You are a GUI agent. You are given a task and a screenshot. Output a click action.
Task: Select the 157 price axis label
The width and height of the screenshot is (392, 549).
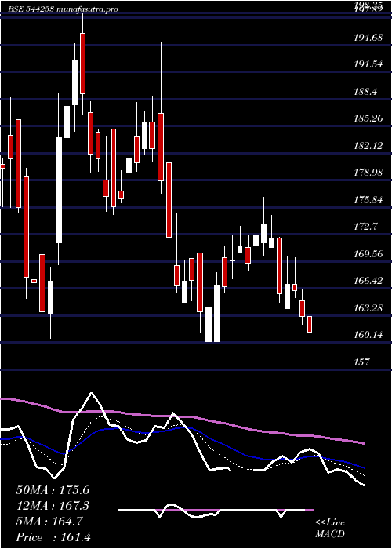pos(361,362)
